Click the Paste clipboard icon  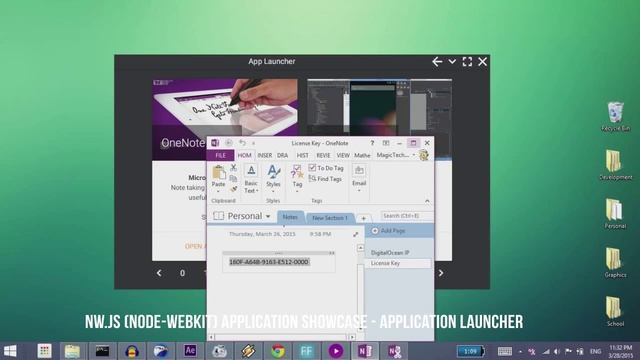coord(219,173)
